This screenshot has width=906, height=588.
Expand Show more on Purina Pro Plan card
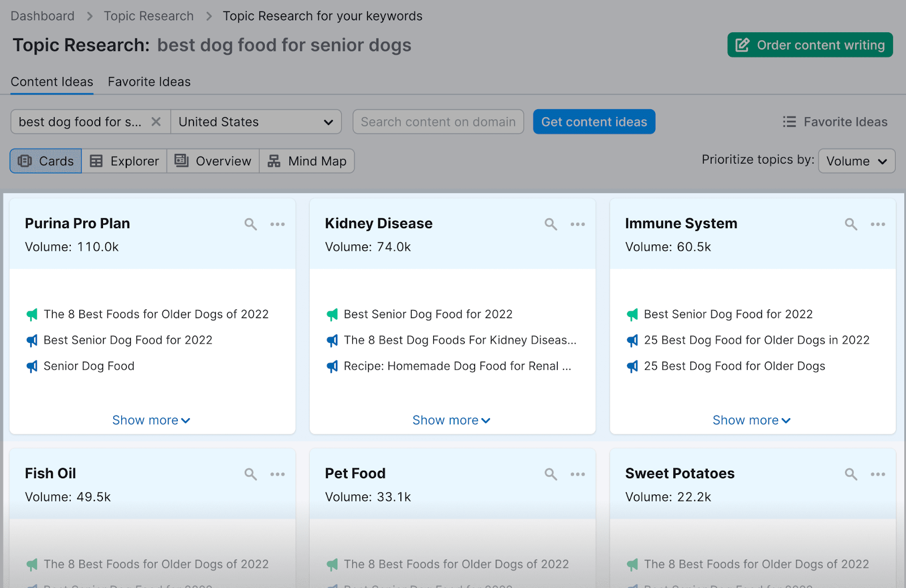pyautogui.click(x=151, y=420)
